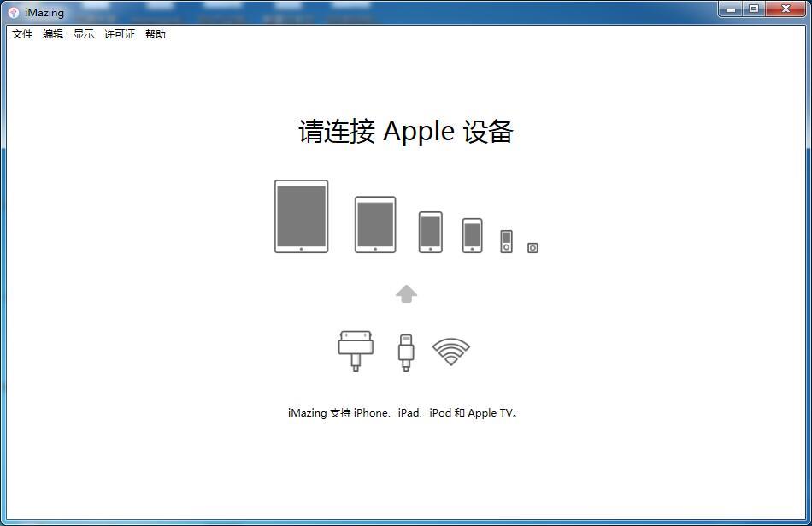The image size is (812, 526).
Task: Click the 请连接 Apple 设备 heading
Action: (x=405, y=132)
